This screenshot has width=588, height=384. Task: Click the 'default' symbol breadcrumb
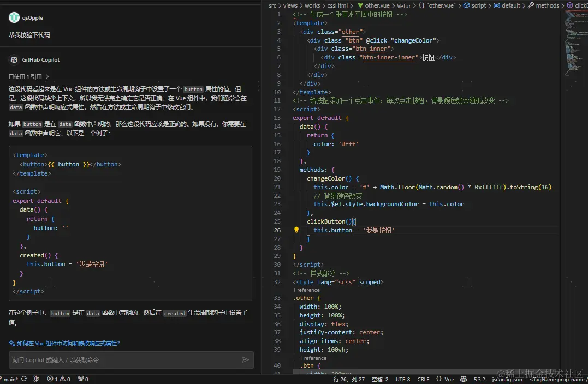507,5
